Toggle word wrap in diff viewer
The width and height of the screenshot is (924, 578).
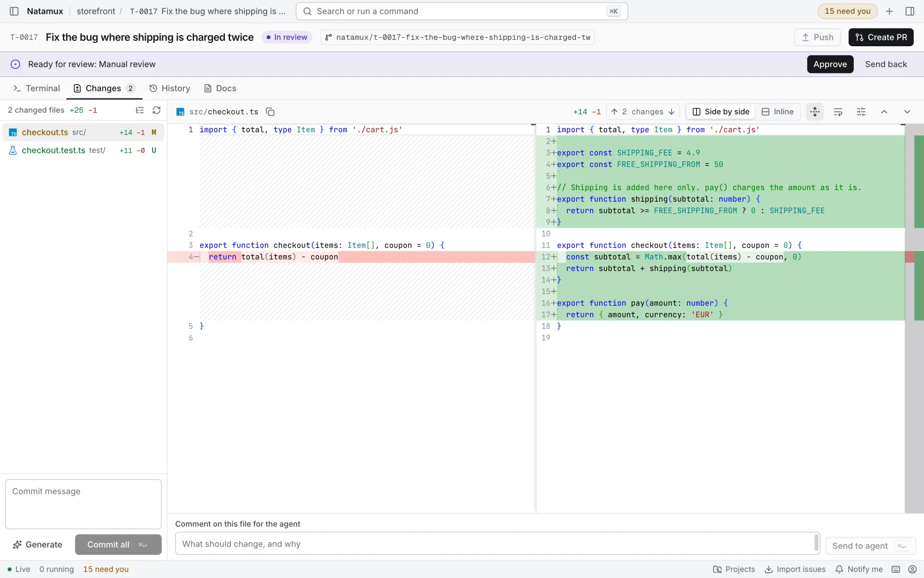838,112
